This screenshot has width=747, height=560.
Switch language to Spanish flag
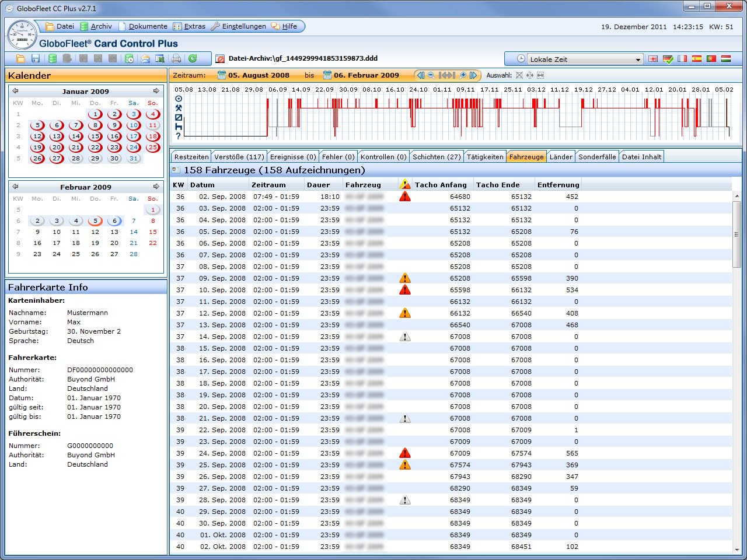[x=697, y=59]
